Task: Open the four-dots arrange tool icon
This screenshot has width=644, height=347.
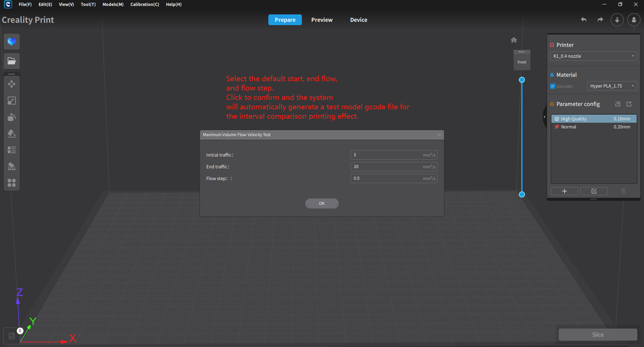Action: [x=12, y=183]
